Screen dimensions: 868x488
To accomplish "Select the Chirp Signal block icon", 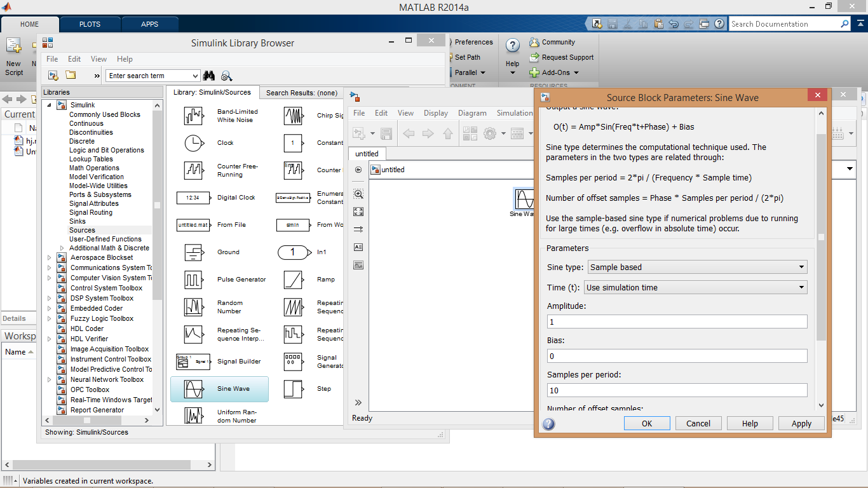I will point(293,116).
